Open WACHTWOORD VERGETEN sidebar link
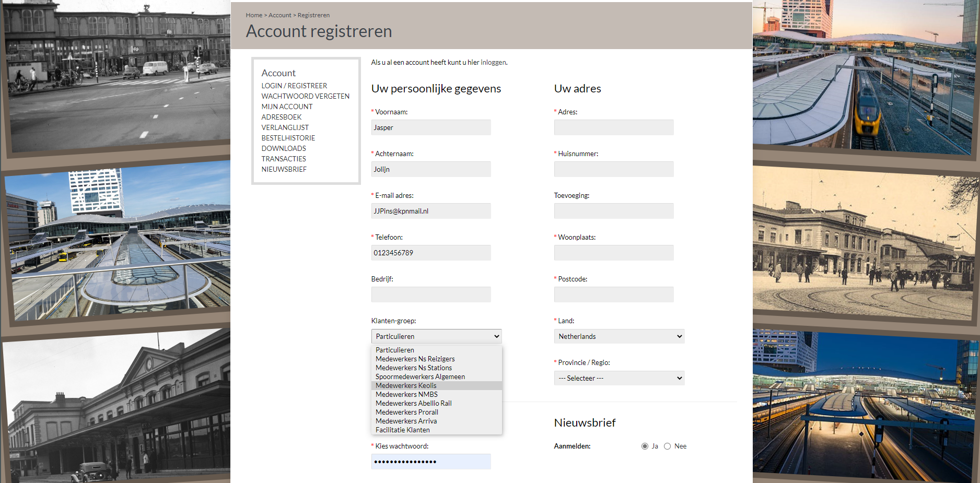The height and width of the screenshot is (483, 980). [306, 96]
